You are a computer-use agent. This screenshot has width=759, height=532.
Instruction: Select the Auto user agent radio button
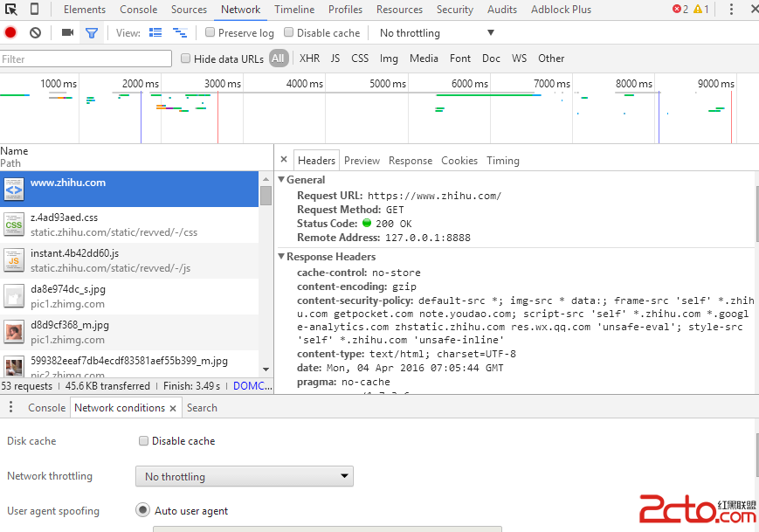[142, 510]
